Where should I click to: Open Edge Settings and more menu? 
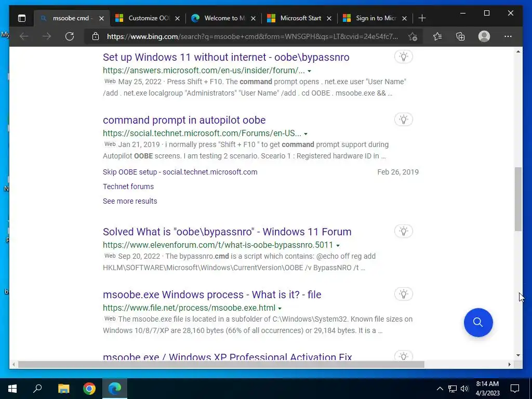[x=508, y=36]
